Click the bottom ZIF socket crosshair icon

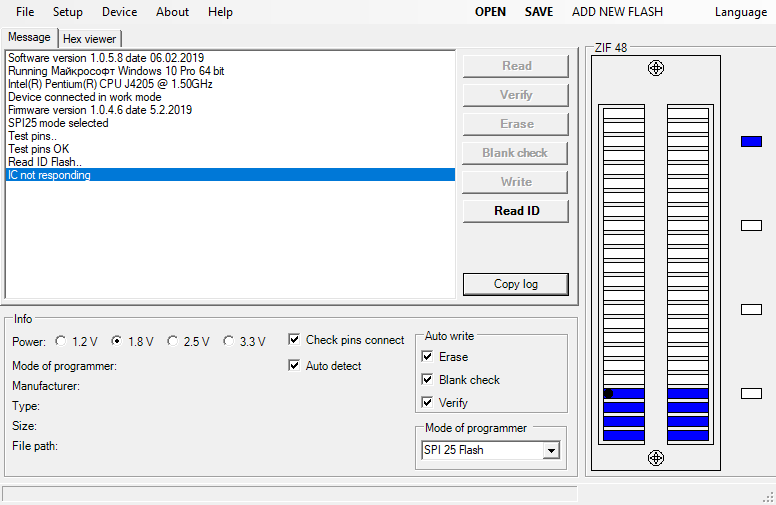(656, 458)
